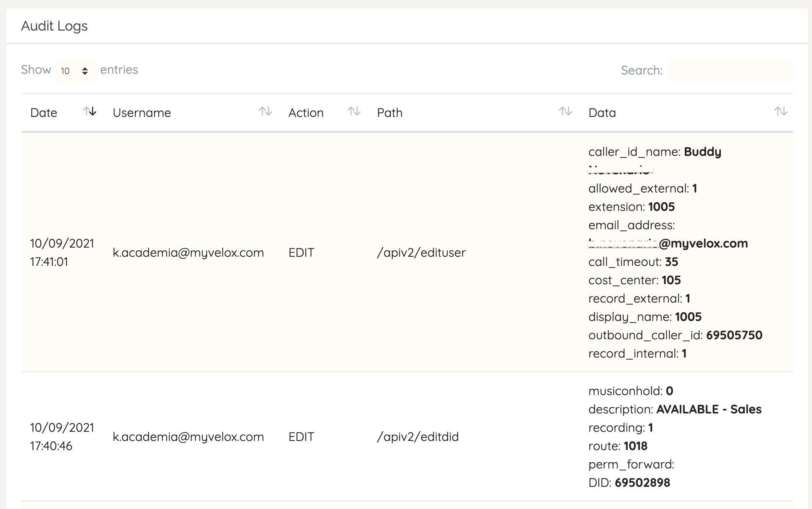Click the Path column sort arrows icon
812x509 pixels.
coord(565,112)
